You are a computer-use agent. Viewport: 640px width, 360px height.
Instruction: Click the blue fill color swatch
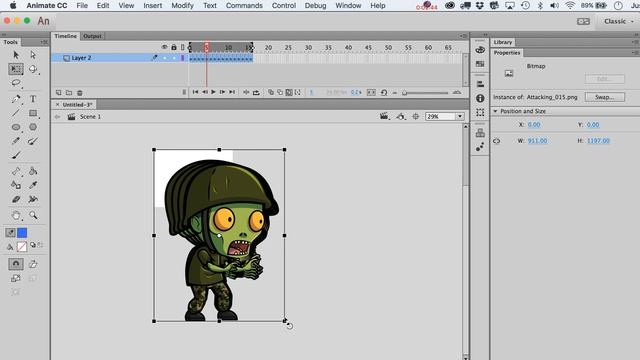22,233
